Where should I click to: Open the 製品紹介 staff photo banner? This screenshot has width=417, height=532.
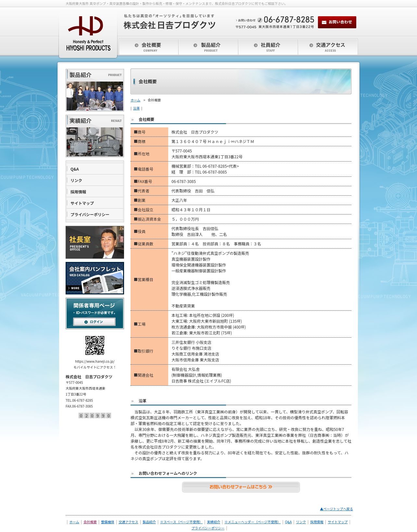95,90
